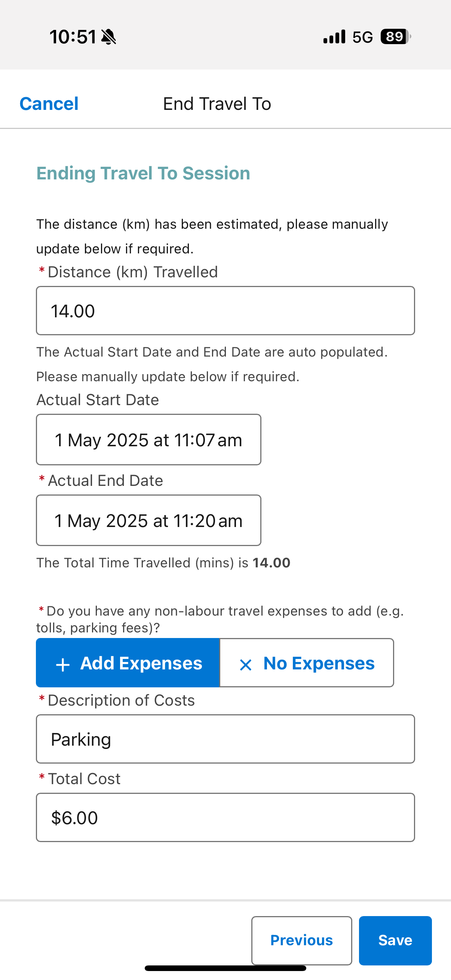The width and height of the screenshot is (451, 980).
Task: Tap the X icon on No Expenses
Action: [x=245, y=665]
